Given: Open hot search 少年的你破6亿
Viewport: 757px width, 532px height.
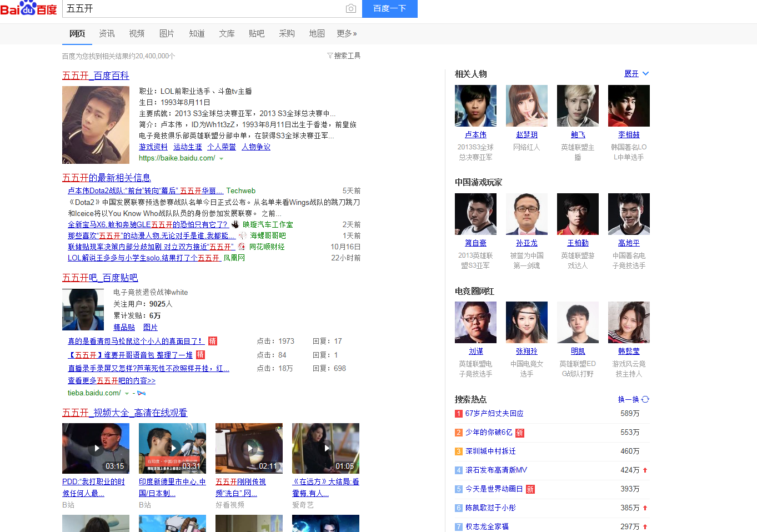Looking at the screenshot, I should 489,432.
